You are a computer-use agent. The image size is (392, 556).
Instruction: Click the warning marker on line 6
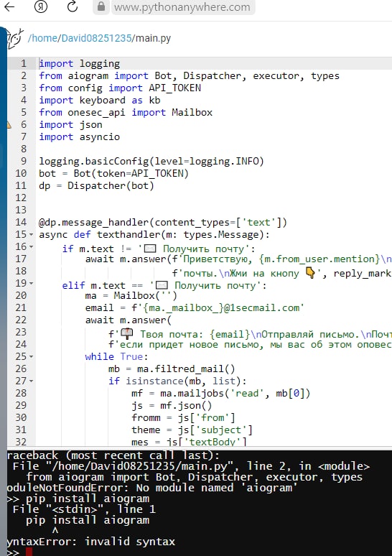(9, 125)
